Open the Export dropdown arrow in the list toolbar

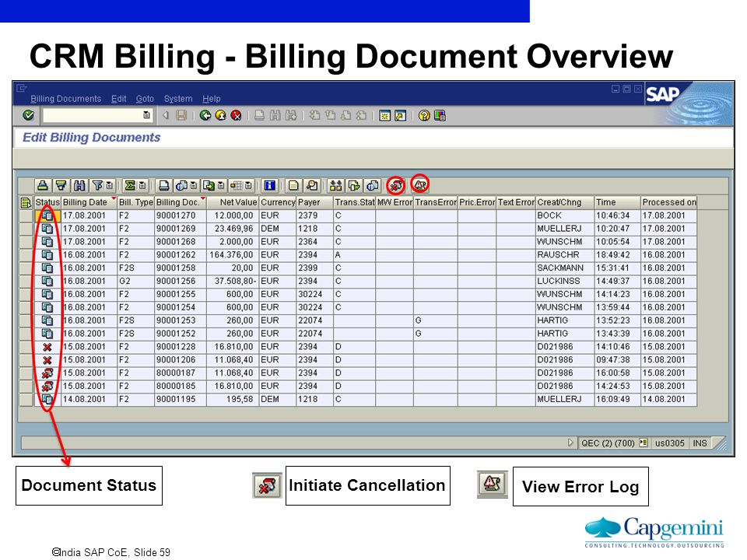click(220, 185)
